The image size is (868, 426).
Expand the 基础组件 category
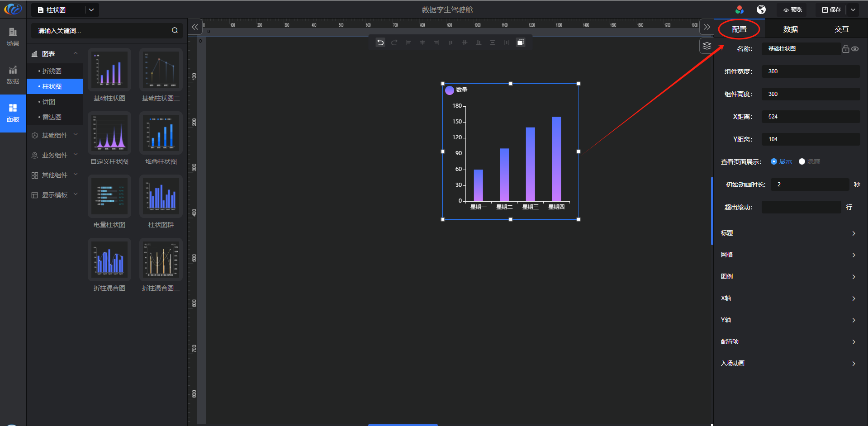(x=55, y=135)
